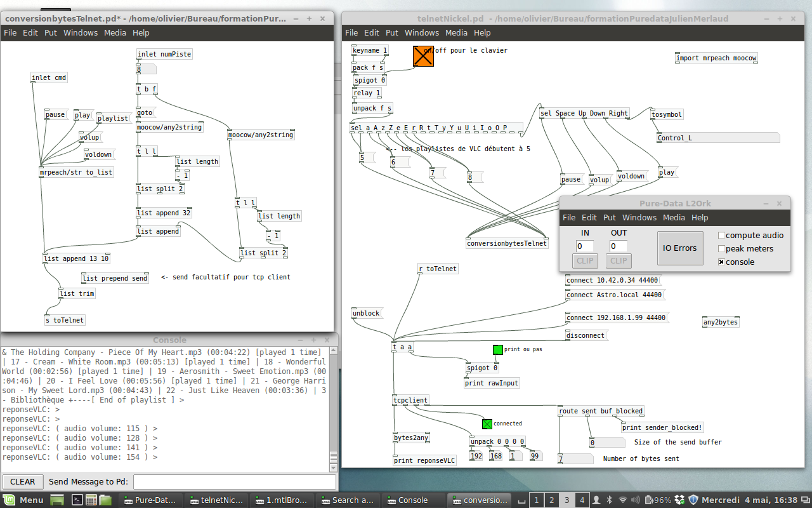
Task: Check the peak meters option
Action: (x=721, y=249)
